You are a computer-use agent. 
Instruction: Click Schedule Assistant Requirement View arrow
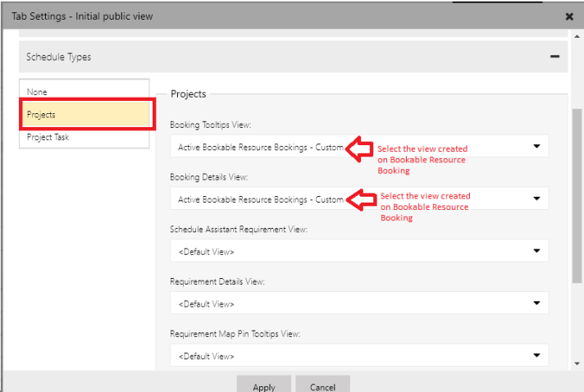[x=536, y=251]
